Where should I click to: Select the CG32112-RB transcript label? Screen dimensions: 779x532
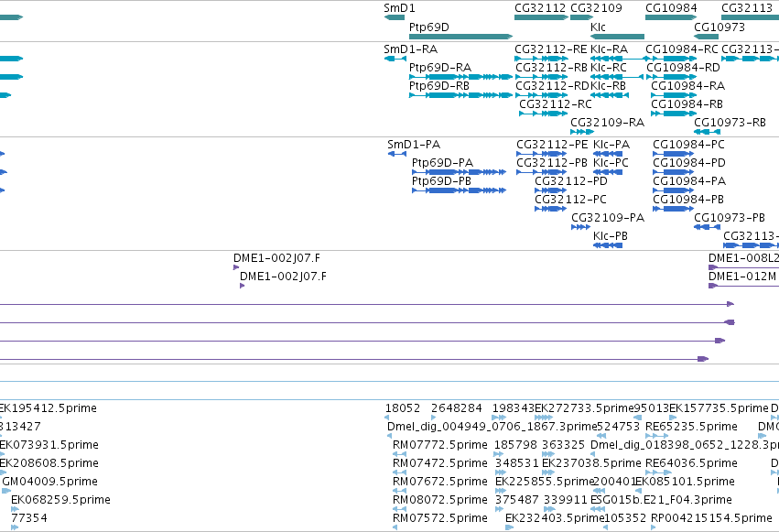tap(551, 68)
